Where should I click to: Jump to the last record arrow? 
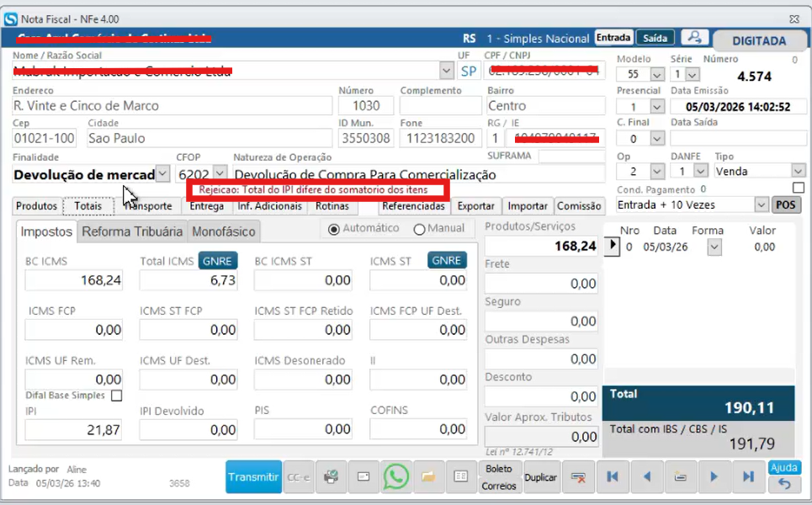pyautogui.click(x=748, y=476)
